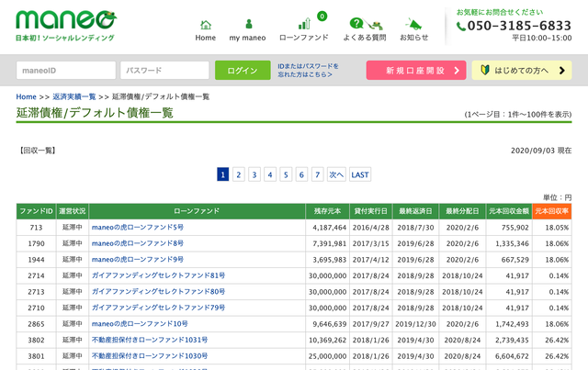Click the 6,604,672 recovered amount cell
The height and width of the screenshot is (370, 588).
509,356
